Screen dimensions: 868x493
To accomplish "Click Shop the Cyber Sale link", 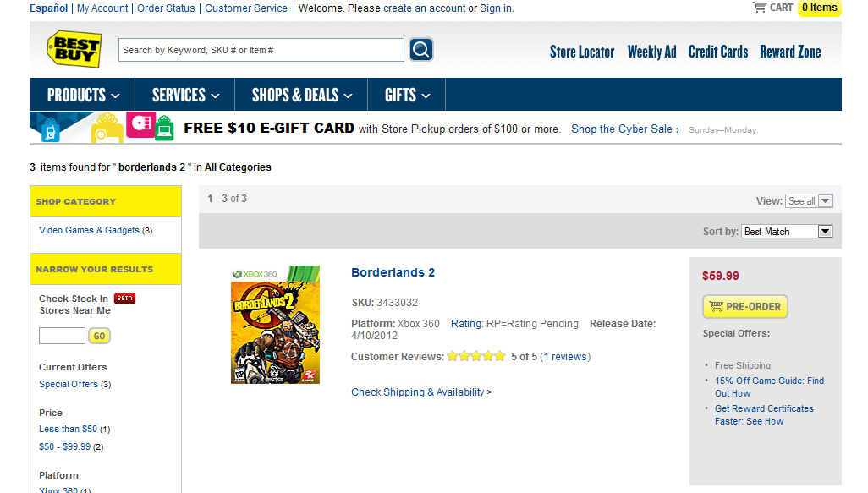I will [x=625, y=129].
